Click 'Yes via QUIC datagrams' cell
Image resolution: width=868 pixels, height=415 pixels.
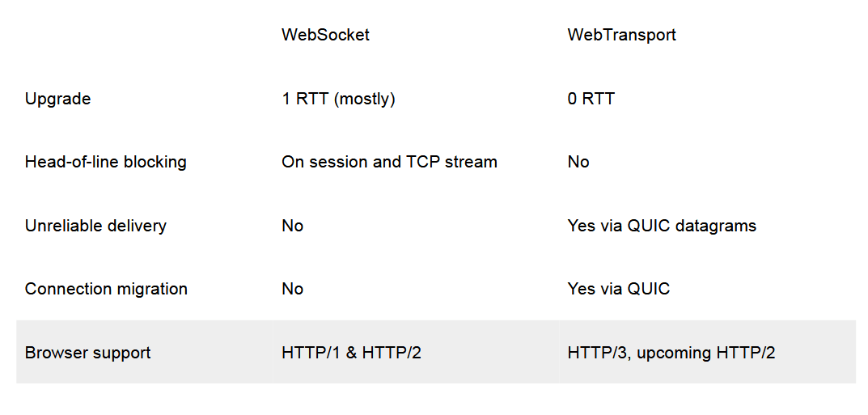point(662,226)
